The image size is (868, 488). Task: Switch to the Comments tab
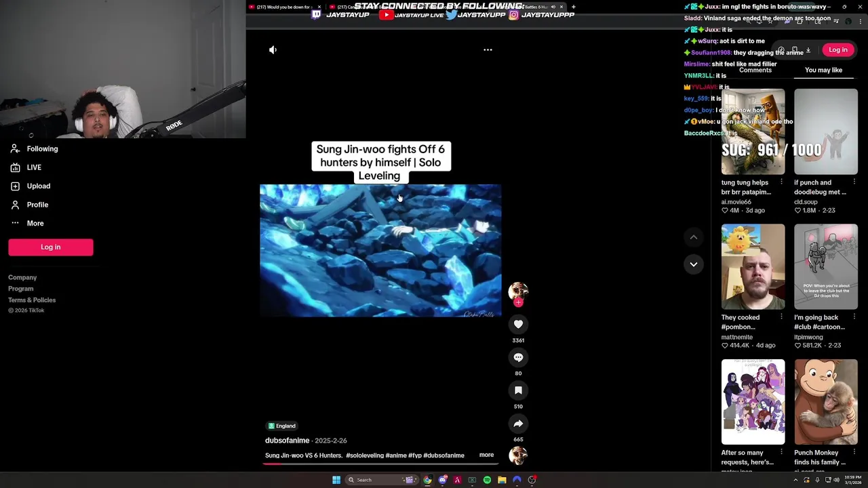(x=755, y=70)
